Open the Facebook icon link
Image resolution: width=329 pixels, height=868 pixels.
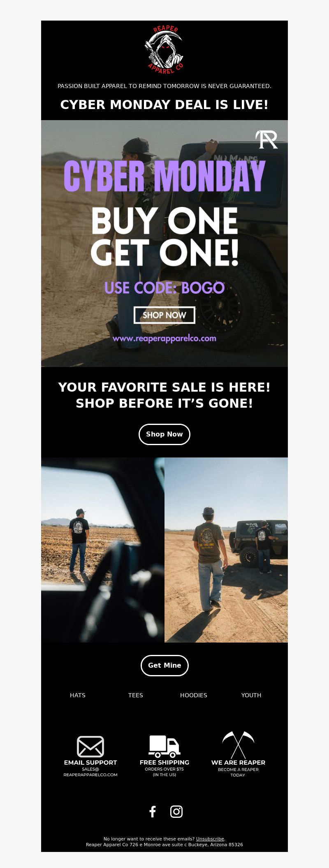tap(153, 812)
